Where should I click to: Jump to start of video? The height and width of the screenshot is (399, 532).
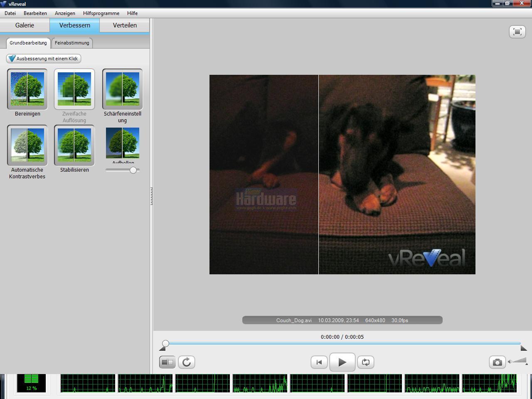[319, 362]
